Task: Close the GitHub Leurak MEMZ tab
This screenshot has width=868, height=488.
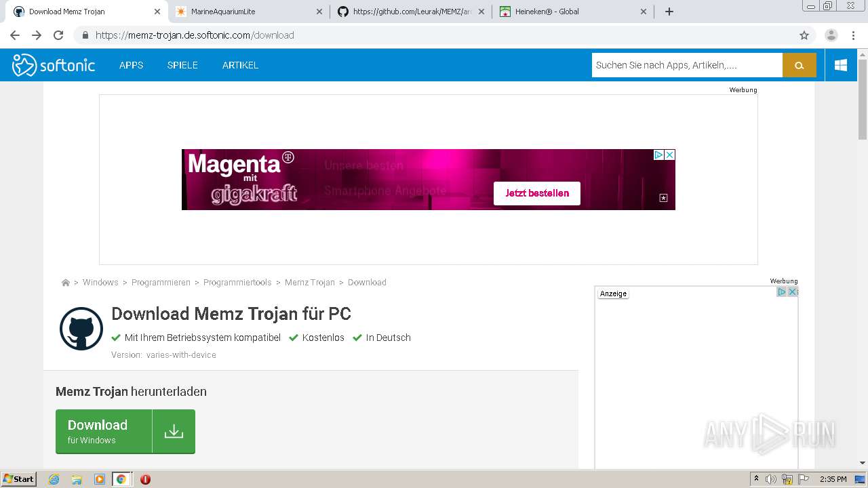Action: pos(481,12)
